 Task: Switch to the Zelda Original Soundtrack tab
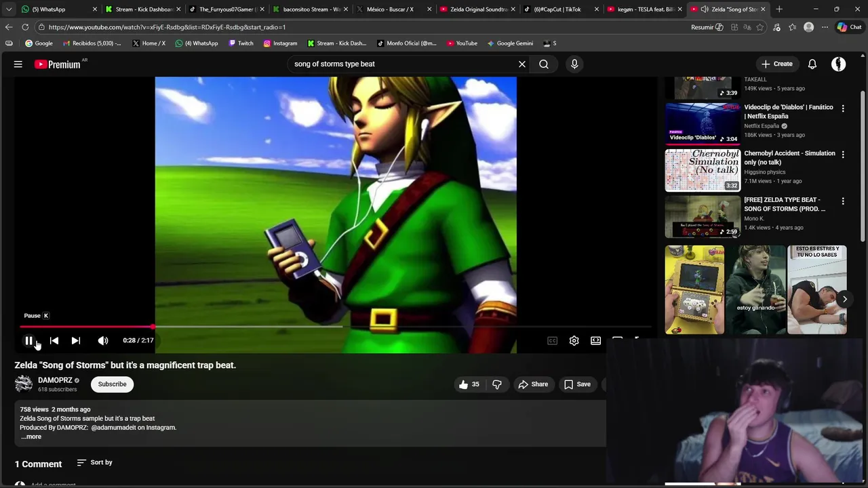tap(478, 9)
